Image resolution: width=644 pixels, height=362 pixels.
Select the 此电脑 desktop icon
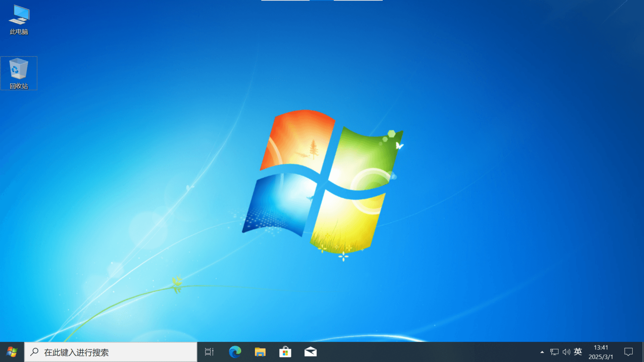click(x=19, y=20)
